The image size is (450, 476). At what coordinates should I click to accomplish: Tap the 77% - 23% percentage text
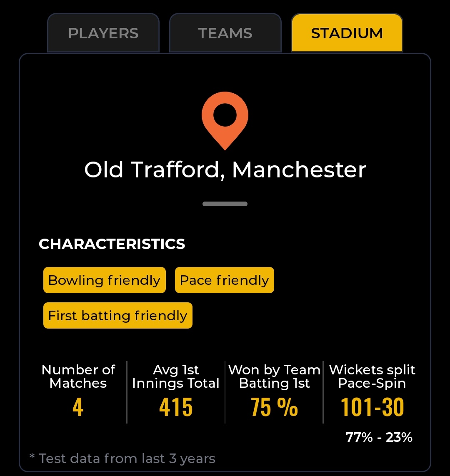pos(379,437)
